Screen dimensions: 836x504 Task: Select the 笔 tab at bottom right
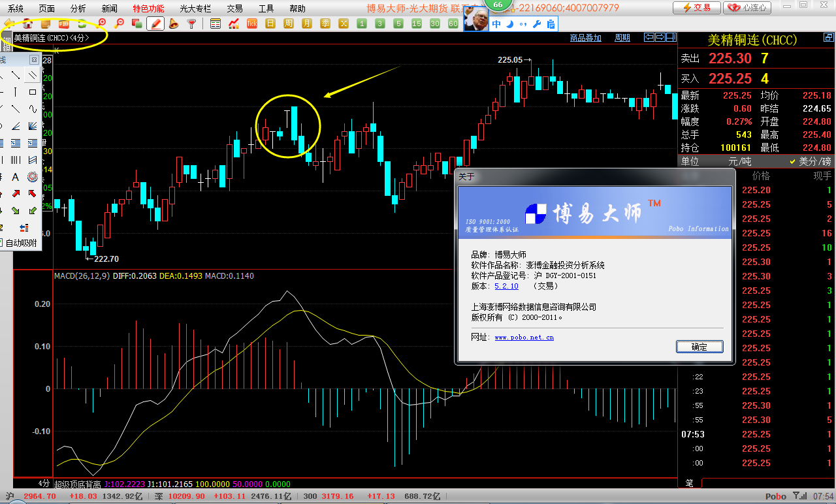coord(689,483)
